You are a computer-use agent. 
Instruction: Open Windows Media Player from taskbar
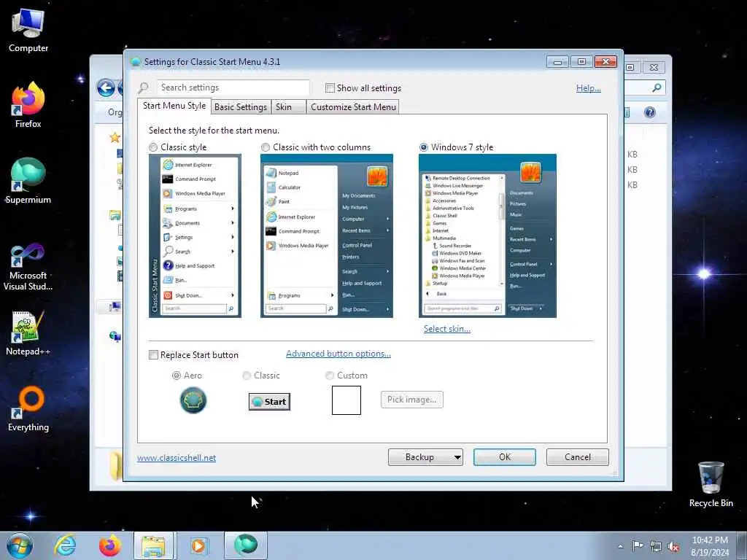[198, 545]
